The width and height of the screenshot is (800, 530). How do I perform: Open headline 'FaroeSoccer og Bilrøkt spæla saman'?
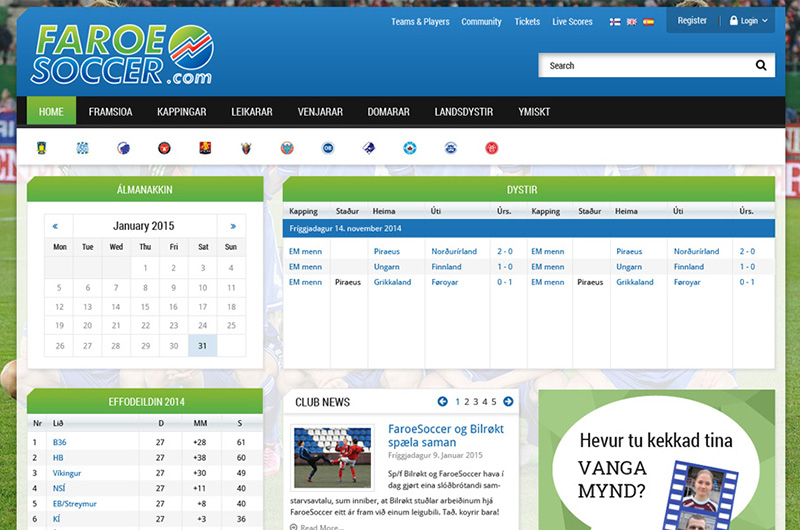[x=446, y=436]
